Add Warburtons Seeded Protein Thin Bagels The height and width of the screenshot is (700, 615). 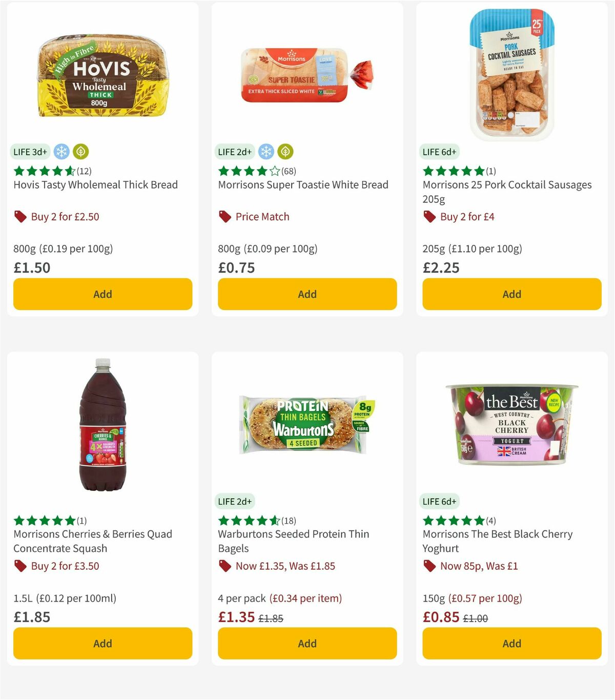click(307, 643)
